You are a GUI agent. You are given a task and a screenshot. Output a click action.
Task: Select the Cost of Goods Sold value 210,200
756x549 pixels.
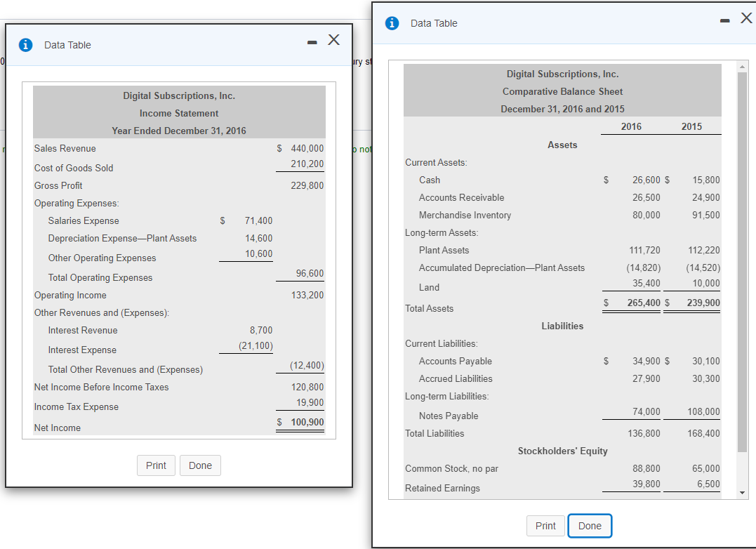(307, 164)
